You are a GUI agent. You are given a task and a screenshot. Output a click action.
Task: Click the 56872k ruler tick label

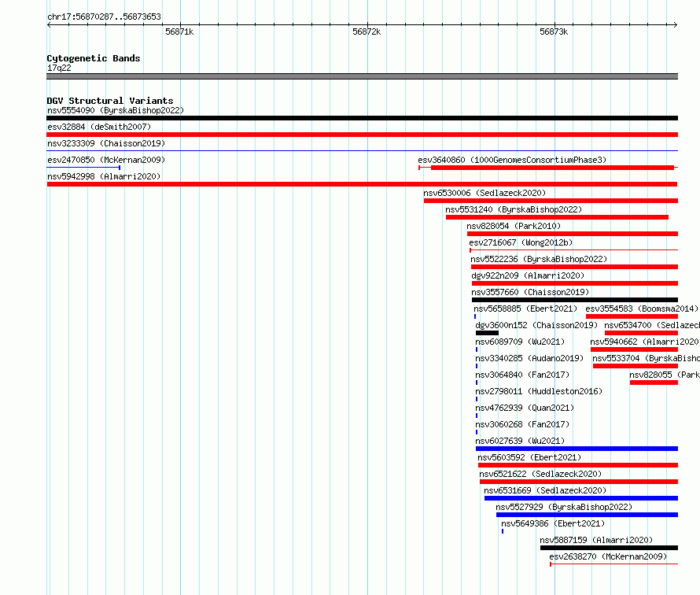click(x=367, y=31)
